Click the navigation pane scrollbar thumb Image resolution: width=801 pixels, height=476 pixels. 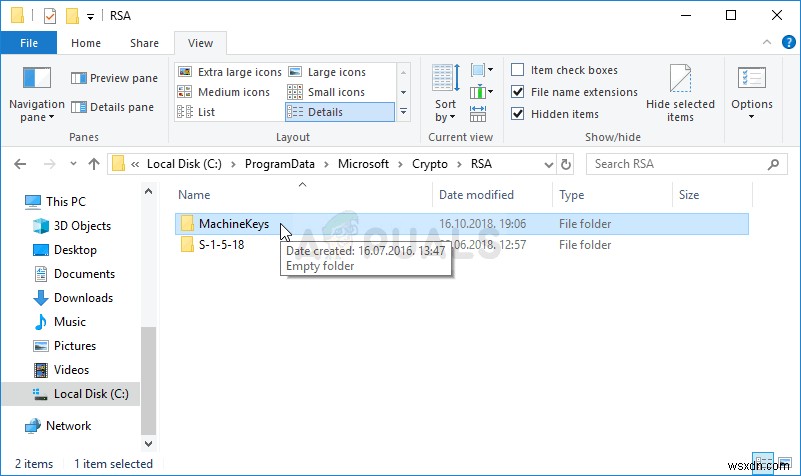pos(148,380)
